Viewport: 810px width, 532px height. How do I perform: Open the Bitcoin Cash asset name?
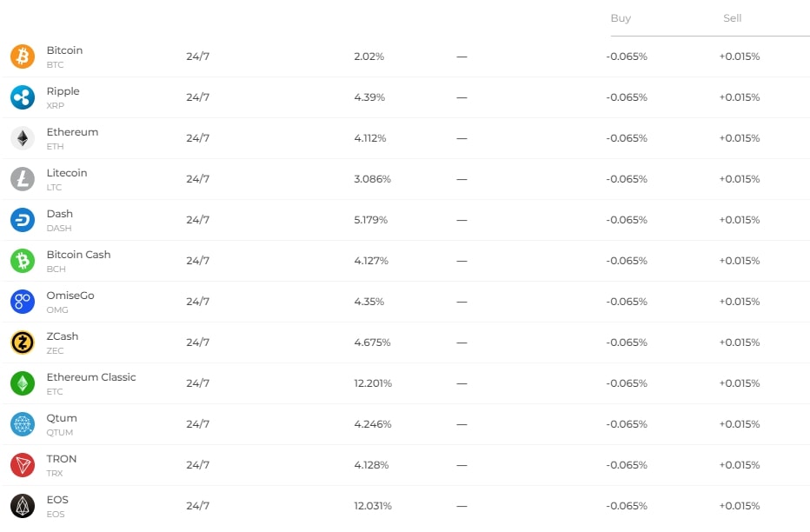coord(78,255)
